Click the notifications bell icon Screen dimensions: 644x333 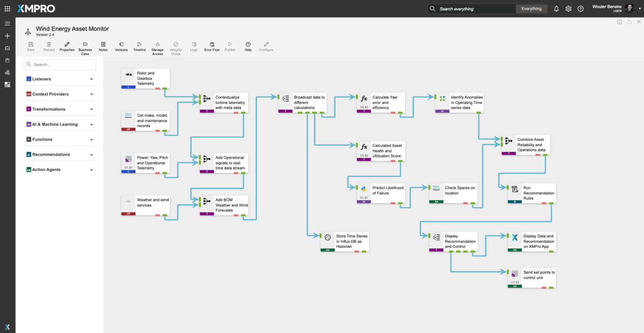(556, 9)
